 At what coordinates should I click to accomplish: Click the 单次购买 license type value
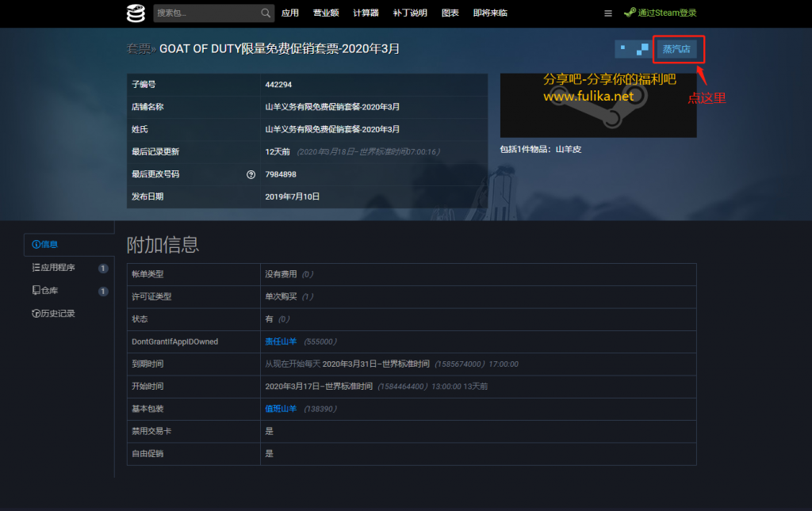pyautogui.click(x=282, y=297)
